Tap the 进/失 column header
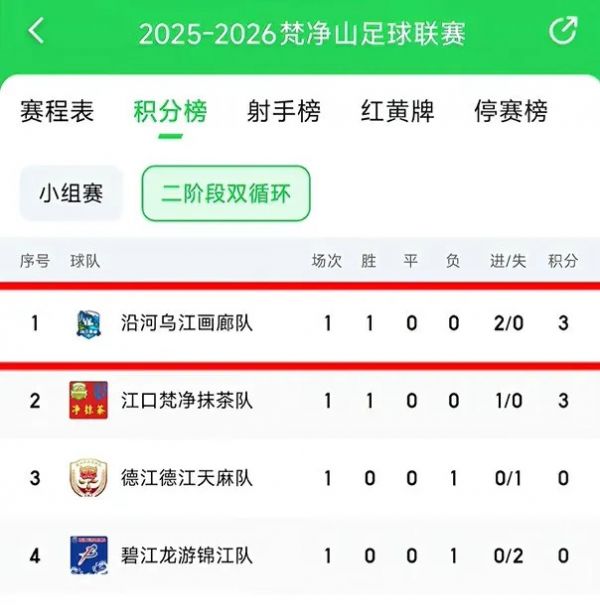This screenshot has width=600, height=609. coord(508,261)
